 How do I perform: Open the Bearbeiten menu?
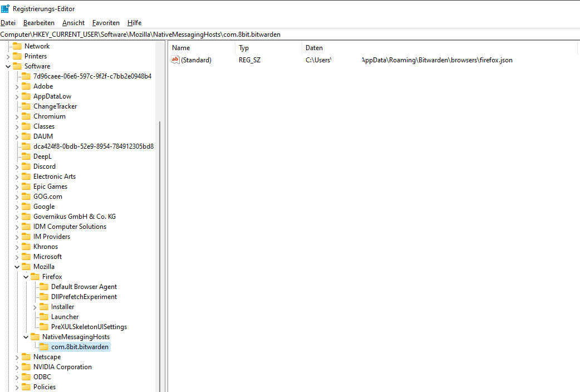click(38, 23)
